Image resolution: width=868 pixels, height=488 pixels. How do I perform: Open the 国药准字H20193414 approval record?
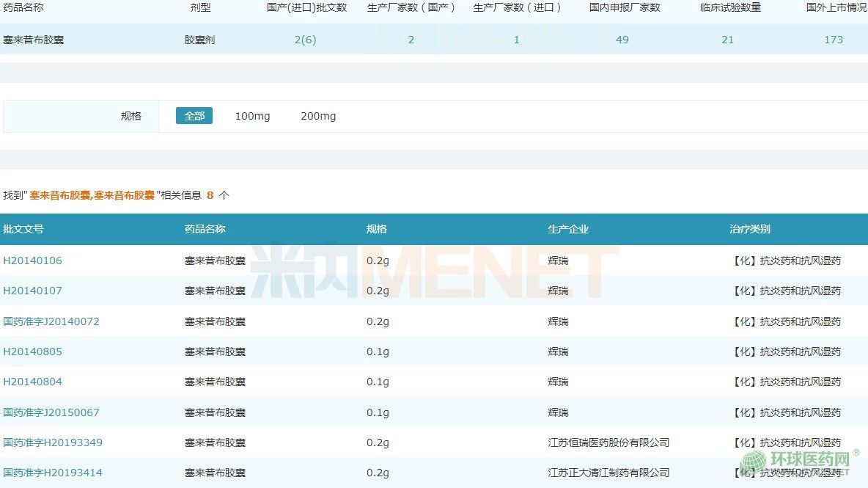[53, 473]
